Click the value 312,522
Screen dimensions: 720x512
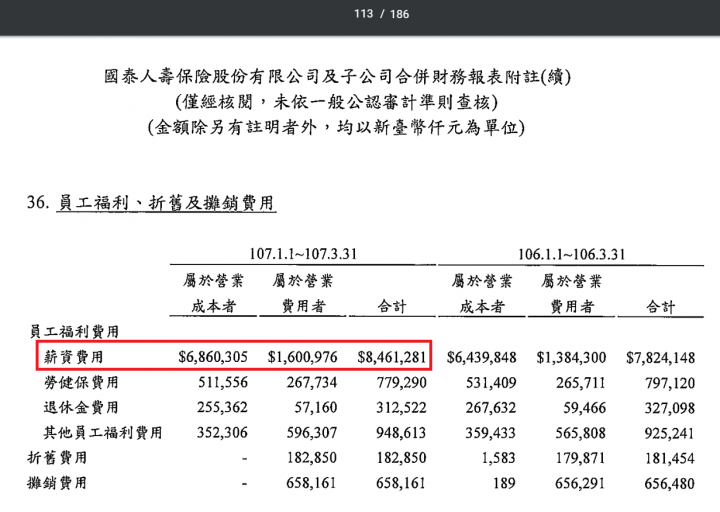tap(401, 407)
